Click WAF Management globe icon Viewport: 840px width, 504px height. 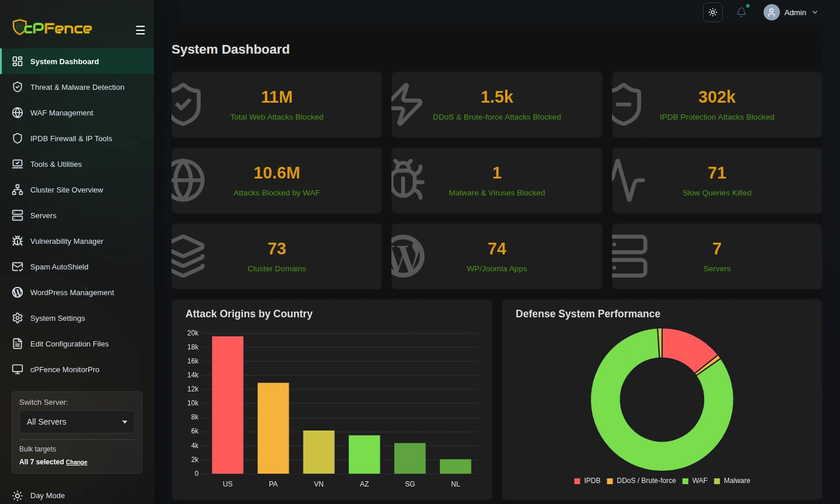17,113
